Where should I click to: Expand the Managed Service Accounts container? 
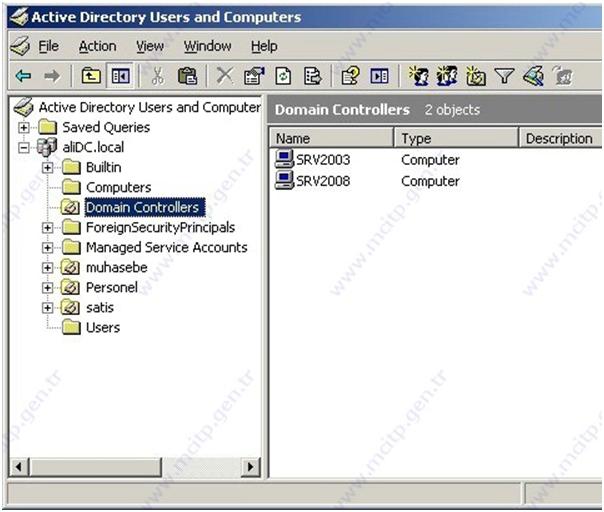(47, 248)
